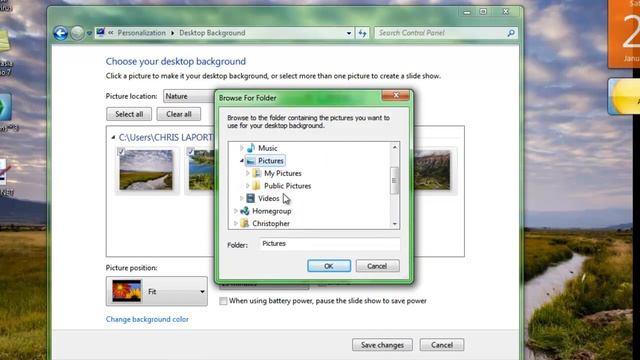Uncheck the second lake thumbnail checkbox
The height and width of the screenshot is (360, 640).
pos(190,152)
